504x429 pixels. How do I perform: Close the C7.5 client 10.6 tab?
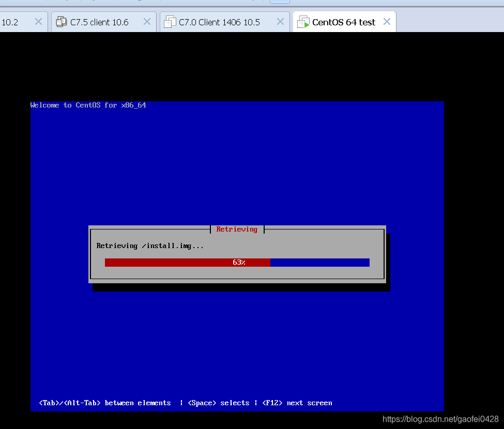point(147,22)
